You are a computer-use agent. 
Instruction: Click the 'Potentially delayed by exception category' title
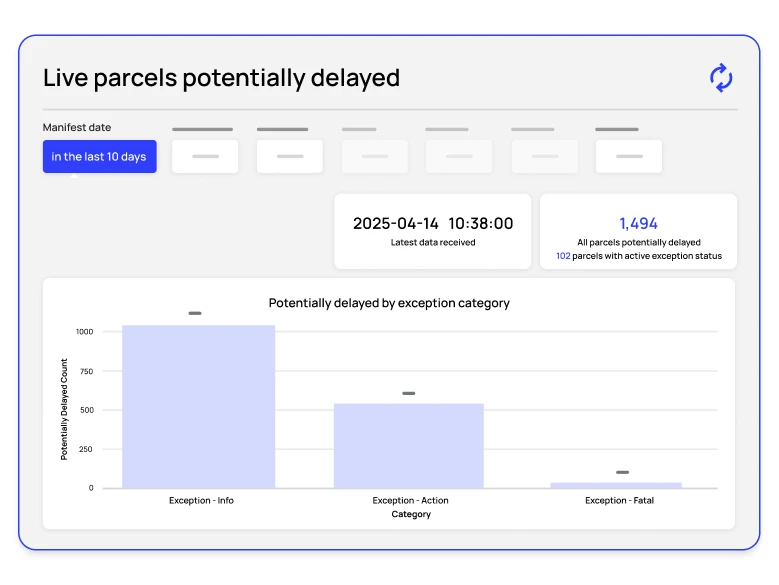pos(389,303)
